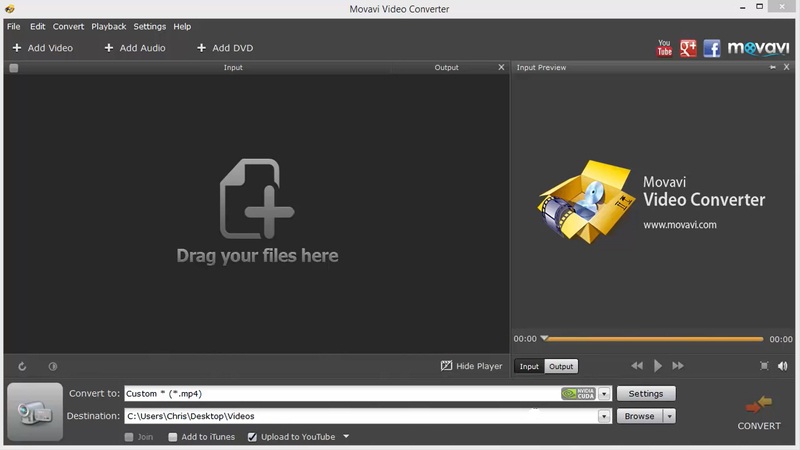Open the Playback menu
This screenshot has height=450, width=800.
tap(108, 26)
